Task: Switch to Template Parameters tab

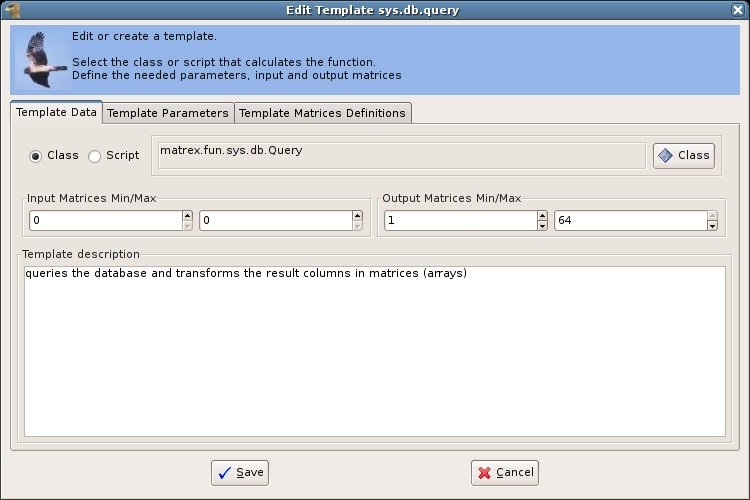Action: 168,113
